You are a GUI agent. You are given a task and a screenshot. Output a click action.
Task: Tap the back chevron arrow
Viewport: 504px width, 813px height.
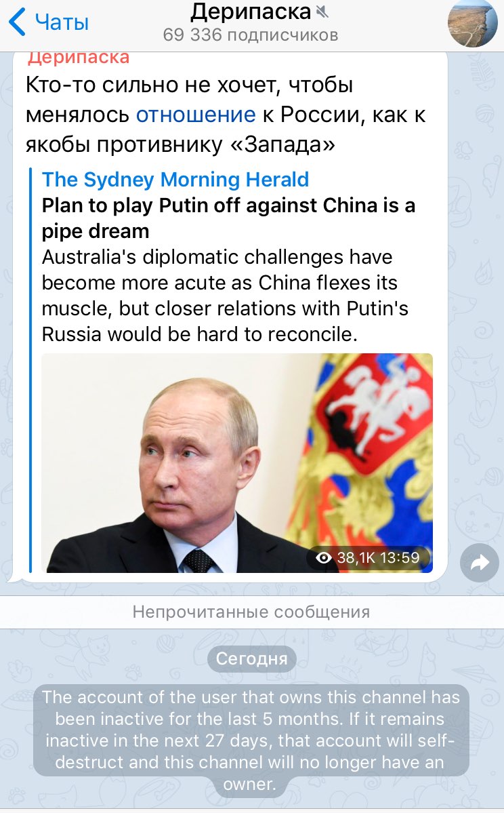(x=16, y=22)
